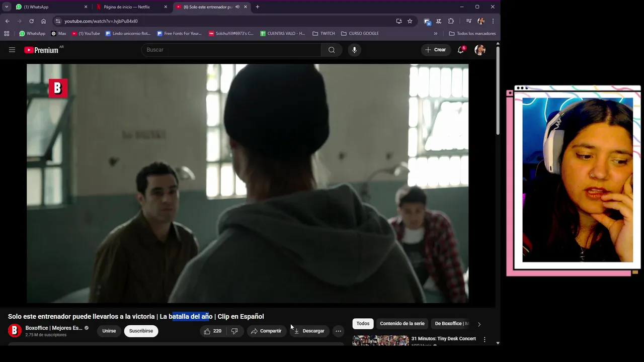Open the CURSO GOOGLE bookmarks folder

360,34
